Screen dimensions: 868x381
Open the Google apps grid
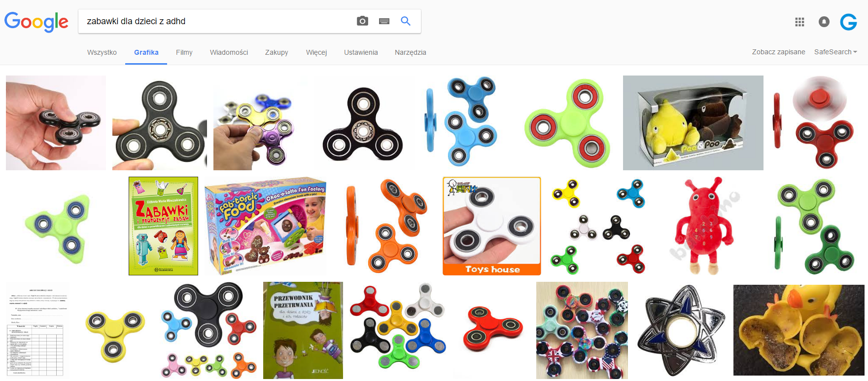pyautogui.click(x=799, y=22)
